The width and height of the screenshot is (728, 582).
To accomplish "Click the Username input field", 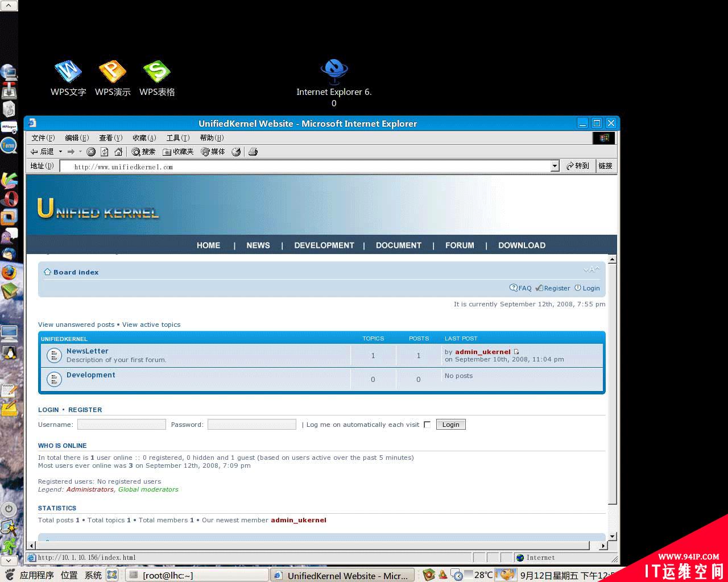I will coord(122,425).
